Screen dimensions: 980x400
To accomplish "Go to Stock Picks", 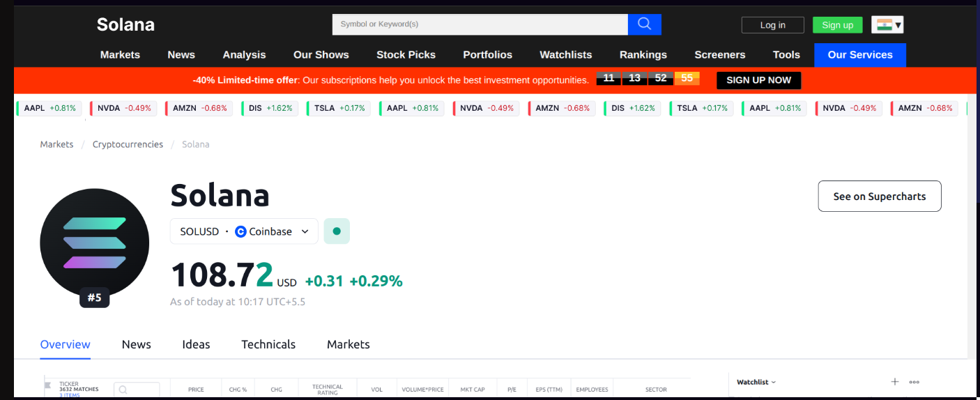I will [406, 54].
